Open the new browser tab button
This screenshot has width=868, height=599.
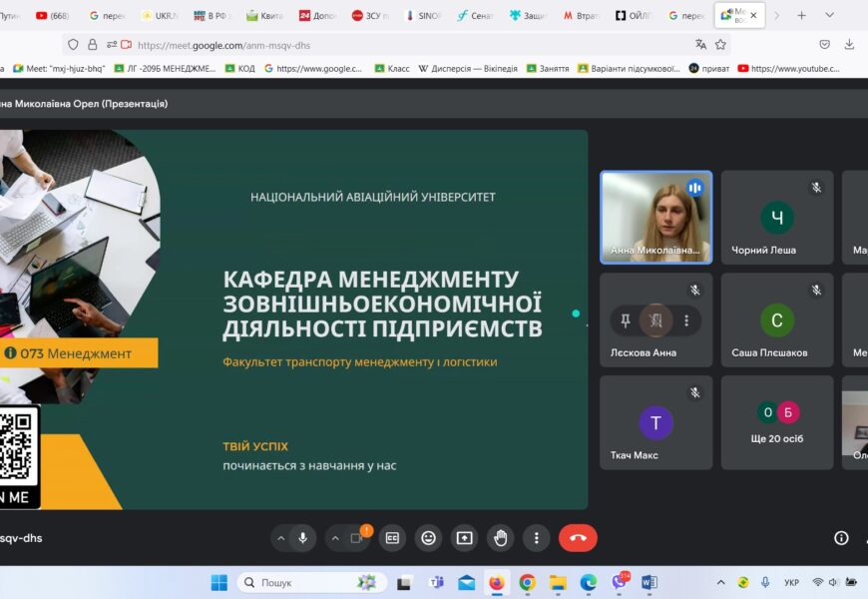[x=801, y=16]
